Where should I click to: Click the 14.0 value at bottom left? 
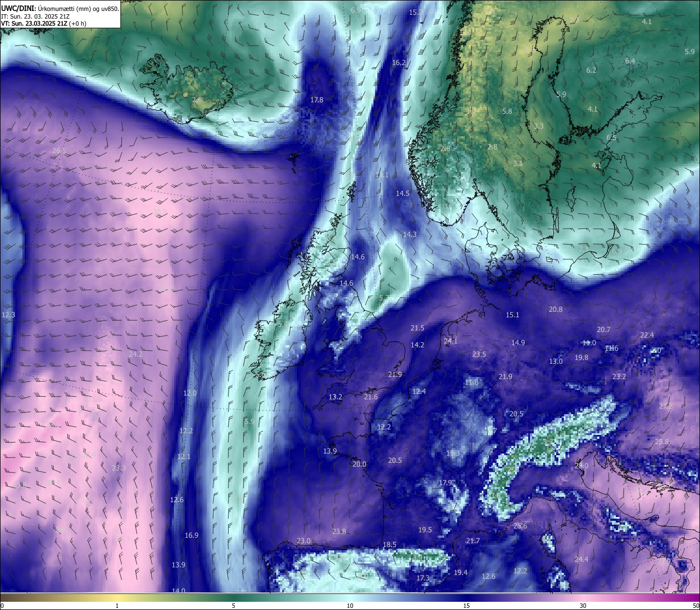pos(178,591)
